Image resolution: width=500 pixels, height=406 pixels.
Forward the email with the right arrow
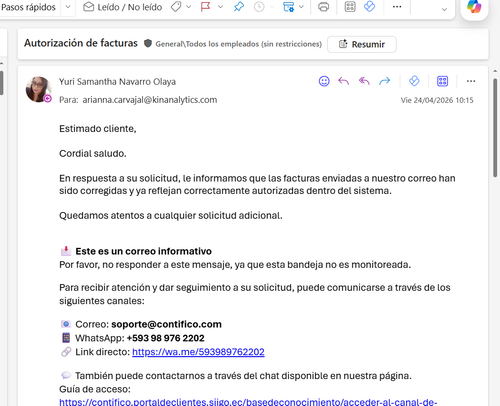click(385, 81)
